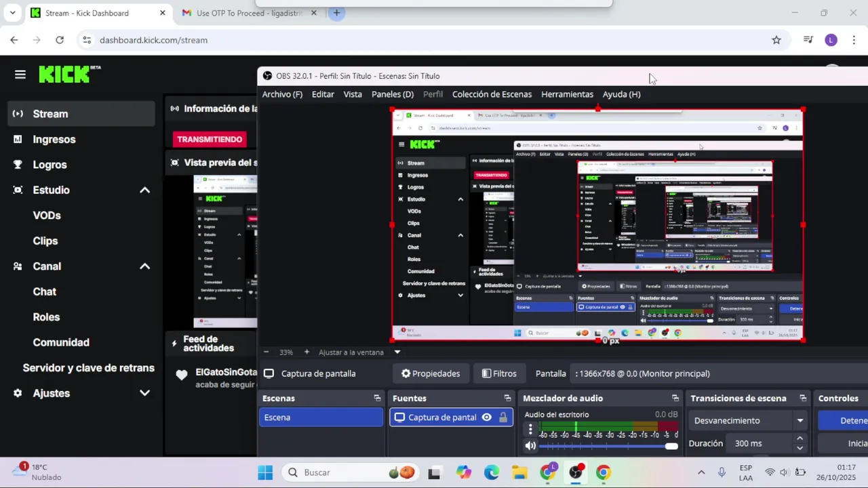Image resolution: width=868 pixels, height=488 pixels.
Task: Open OBS Editar menu
Action: (x=323, y=94)
